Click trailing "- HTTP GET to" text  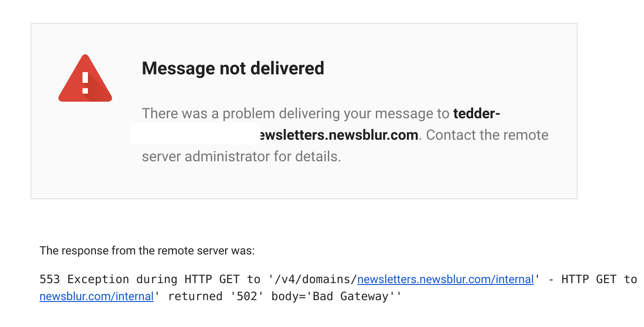[x=592, y=280]
